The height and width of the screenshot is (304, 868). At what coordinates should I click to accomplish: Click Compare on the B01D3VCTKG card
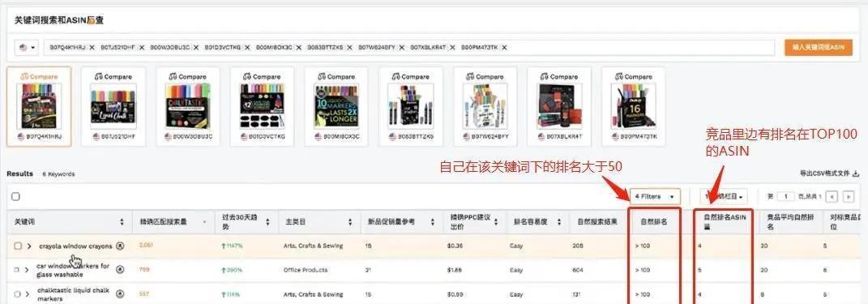point(263,76)
